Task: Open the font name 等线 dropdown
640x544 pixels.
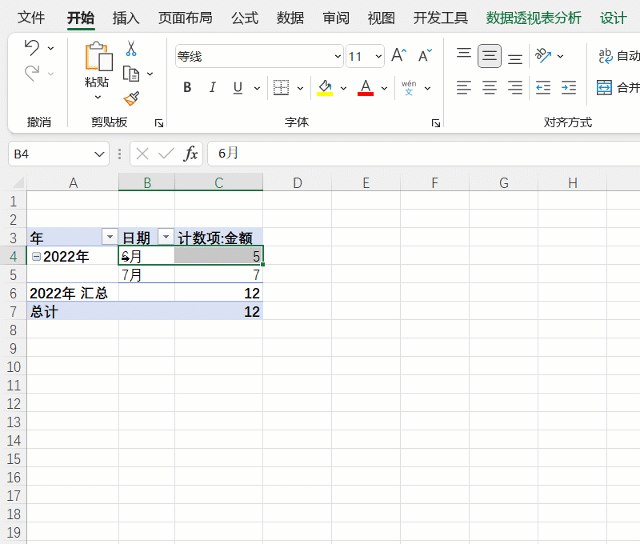Action: click(x=334, y=57)
